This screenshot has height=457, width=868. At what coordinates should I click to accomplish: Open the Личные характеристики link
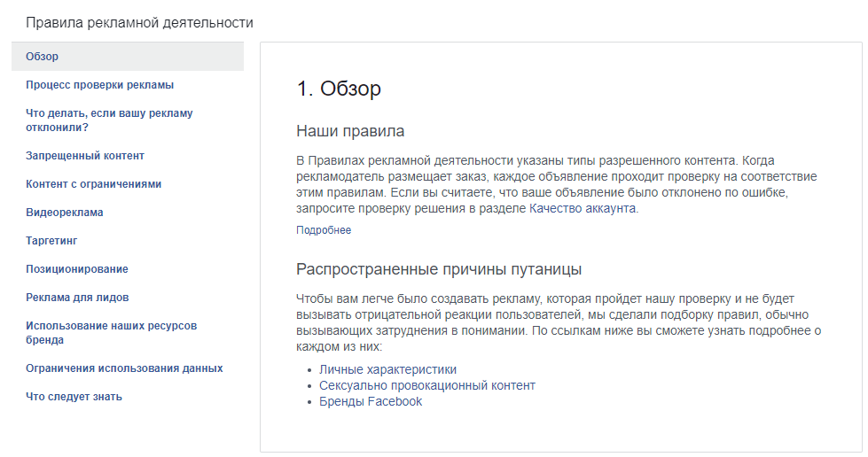[x=387, y=369]
